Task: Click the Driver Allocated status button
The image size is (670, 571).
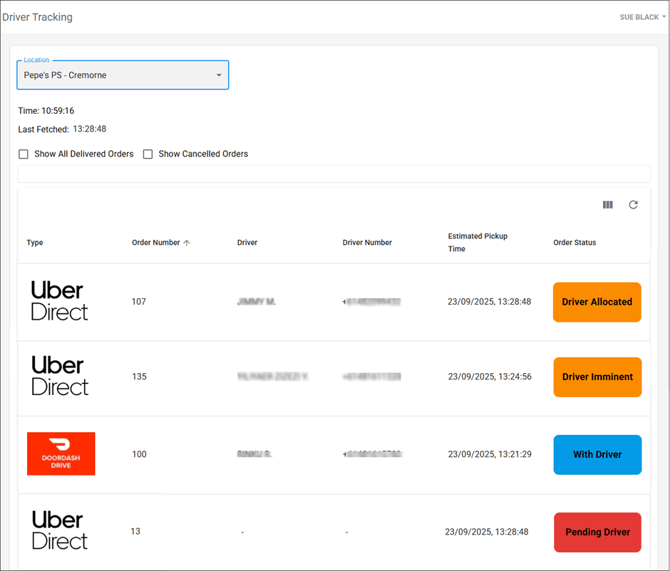Action: tap(597, 302)
